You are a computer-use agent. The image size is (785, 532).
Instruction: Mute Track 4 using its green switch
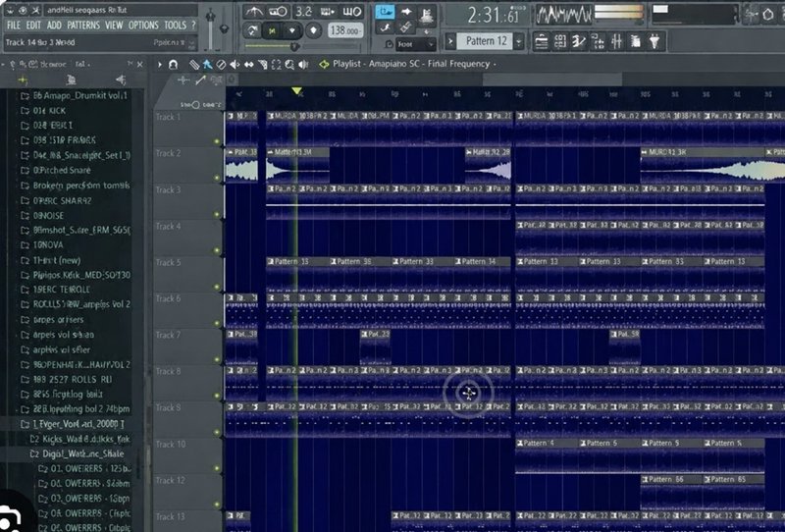click(217, 250)
